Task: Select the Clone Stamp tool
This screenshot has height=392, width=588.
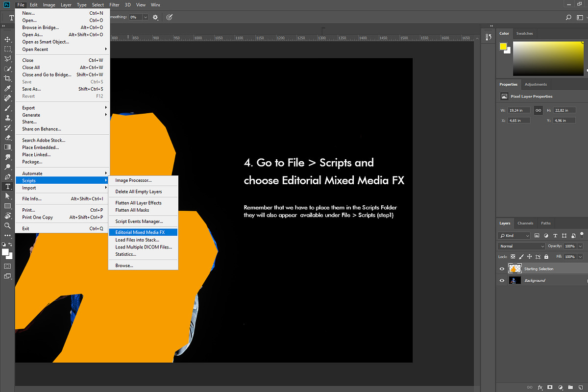Action: (7, 118)
